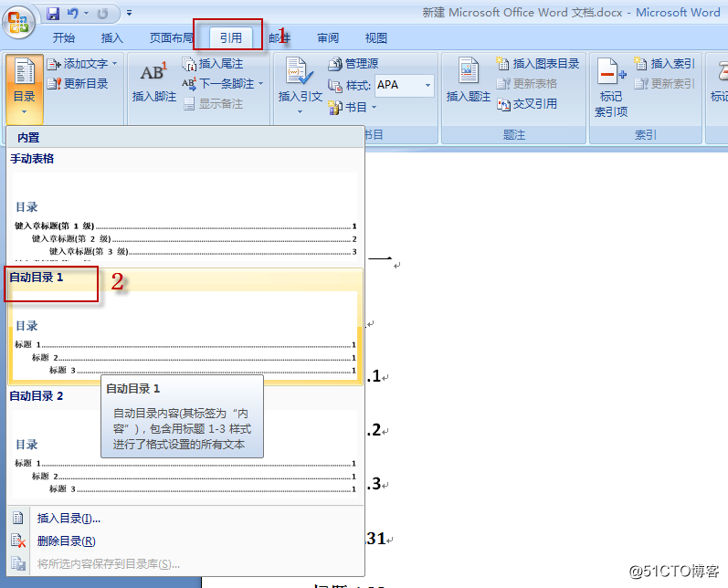This screenshot has height=588, width=728.
Task: Click the 管理源 icon
Action: (334, 64)
